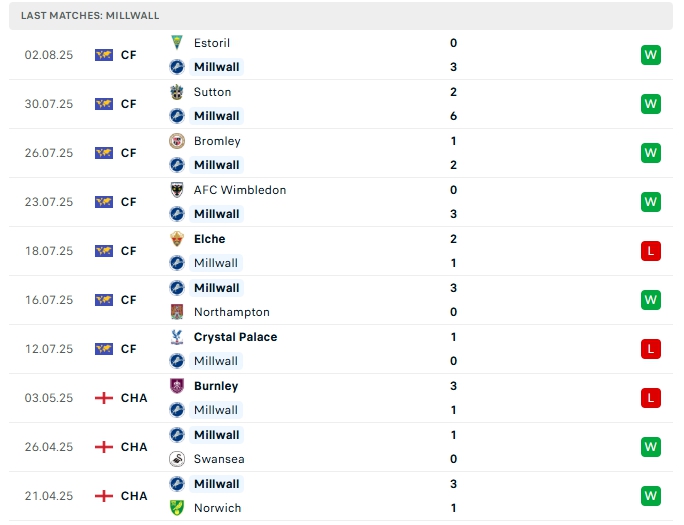Click the Norwich club crest icon
The width and height of the screenshot is (684, 525).
pos(177,508)
